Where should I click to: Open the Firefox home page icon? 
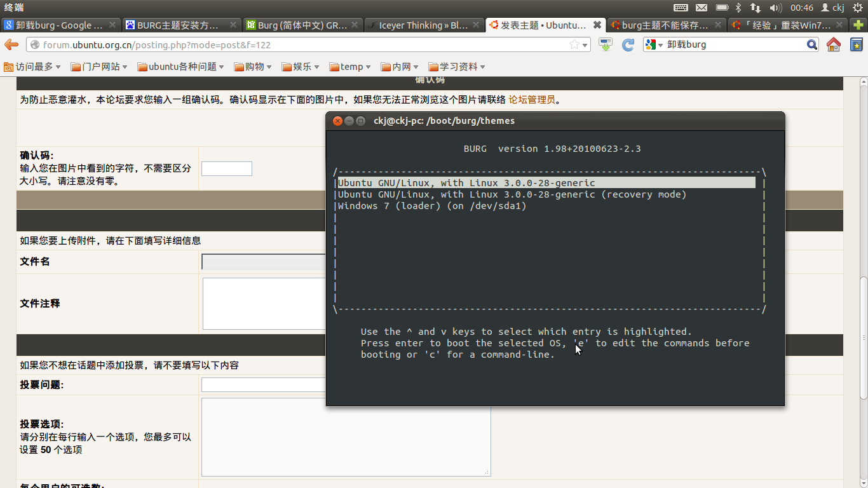click(x=834, y=44)
